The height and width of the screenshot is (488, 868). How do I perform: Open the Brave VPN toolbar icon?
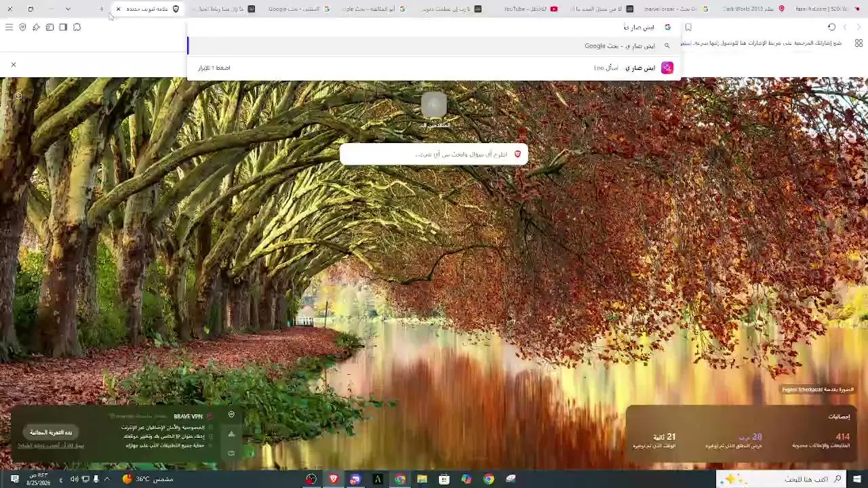pyautogui.click(x=22, y=27)
